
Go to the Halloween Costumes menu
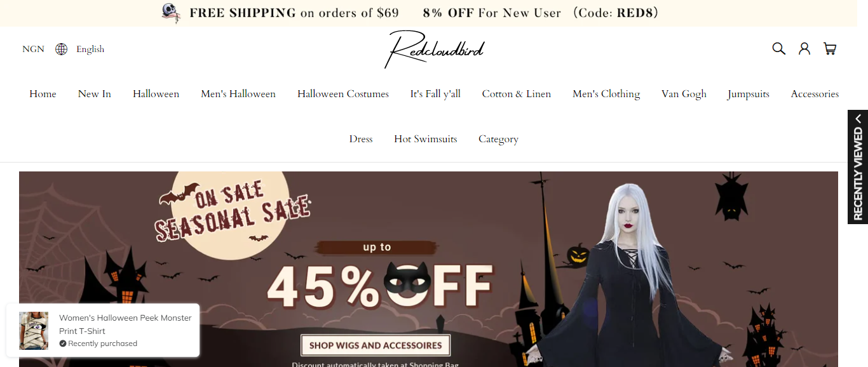343,94
